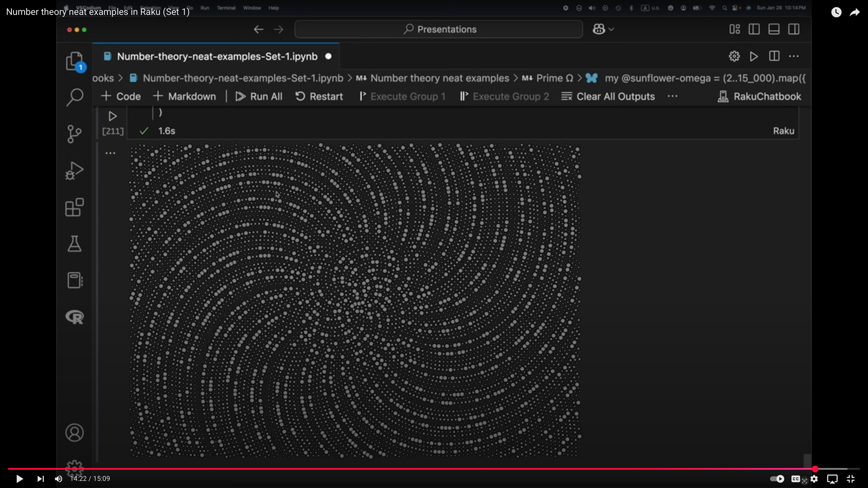Open the Testing flask view
The height and width of the screenshot is (488, 868).
[x=74, y=244]
